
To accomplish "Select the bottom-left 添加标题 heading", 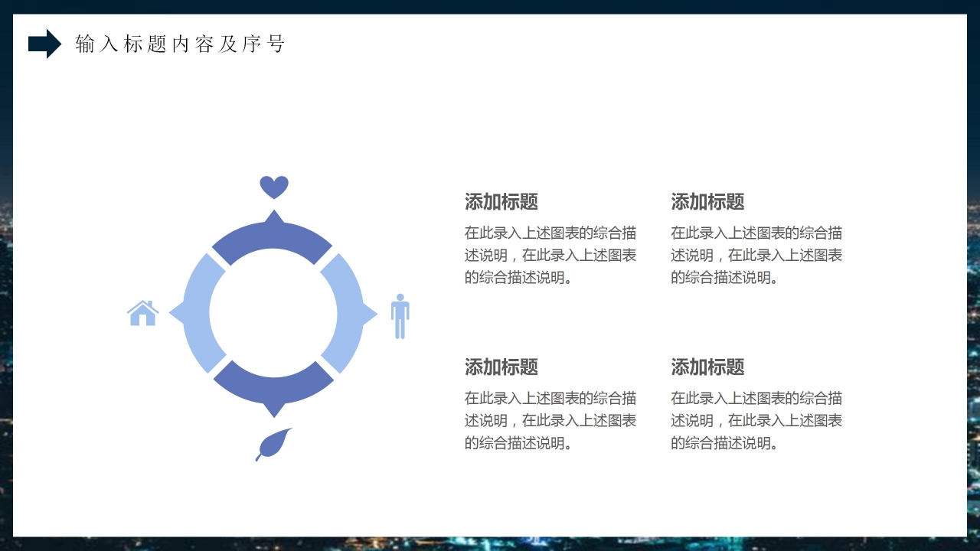I will click(x=501, y=368).
